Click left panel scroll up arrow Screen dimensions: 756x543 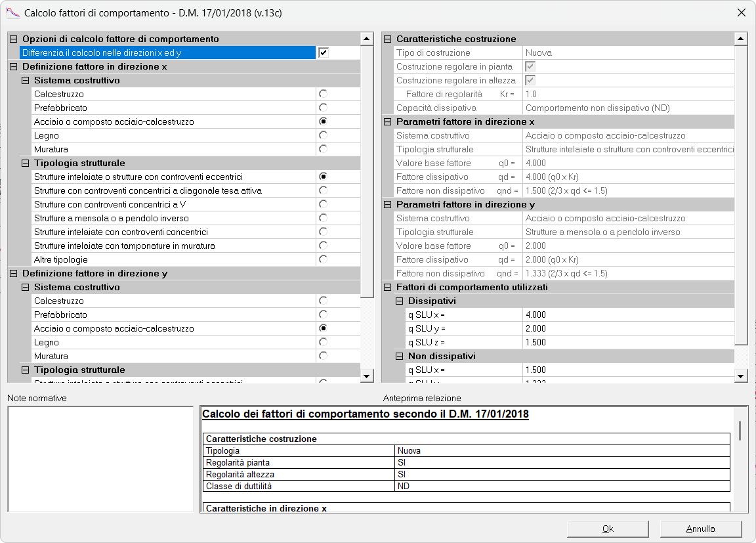coord(367,39)
